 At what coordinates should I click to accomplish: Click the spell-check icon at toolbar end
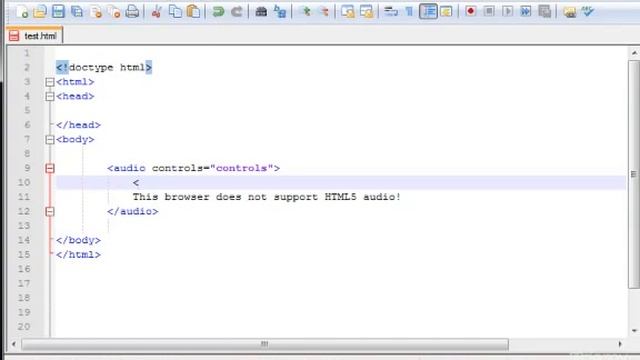click(588, 11)
